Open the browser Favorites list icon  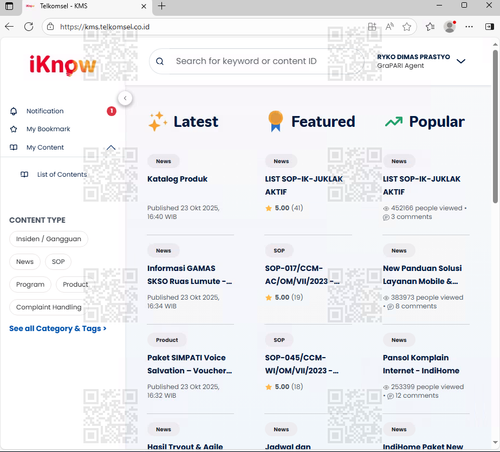(430, 27)
